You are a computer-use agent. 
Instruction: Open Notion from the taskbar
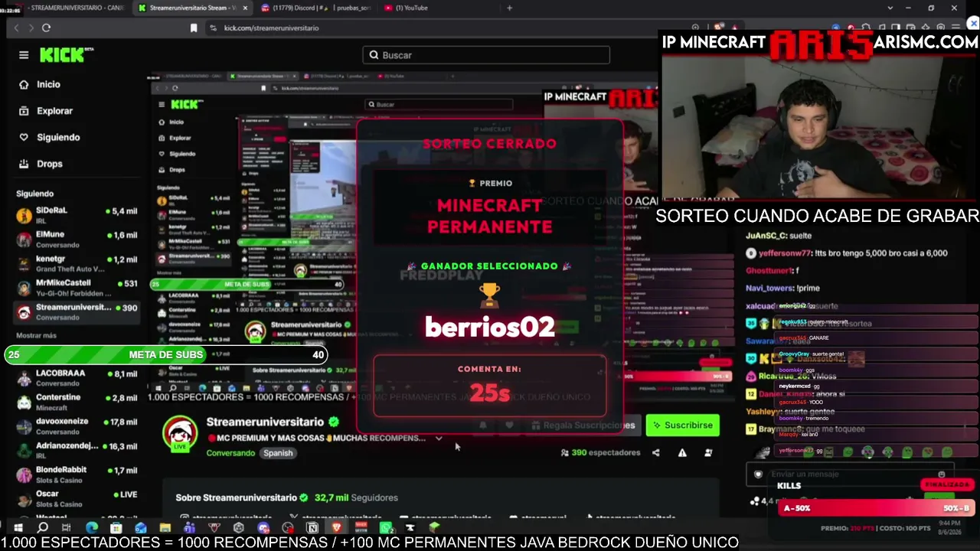tap(312, 527)
